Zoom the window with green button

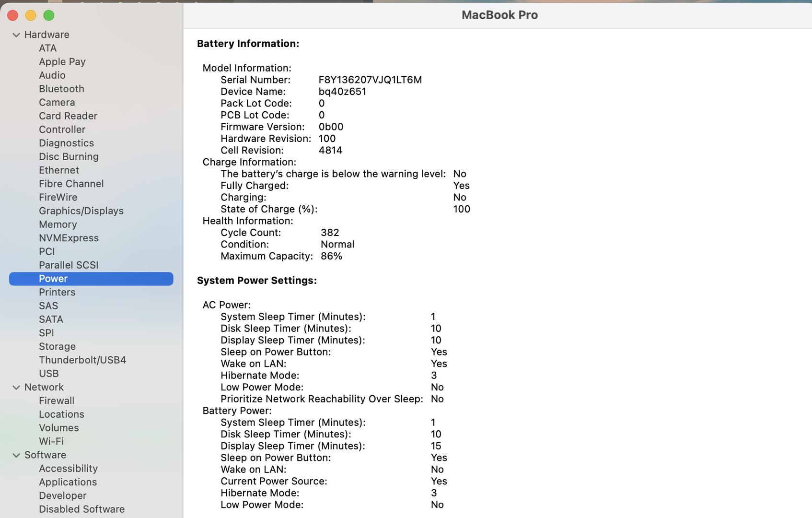click(49, 15)
